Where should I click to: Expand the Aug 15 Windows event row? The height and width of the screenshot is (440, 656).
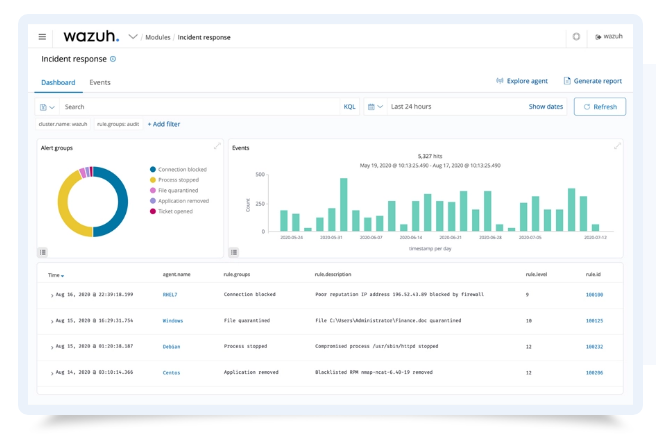(x=52, y=321)
